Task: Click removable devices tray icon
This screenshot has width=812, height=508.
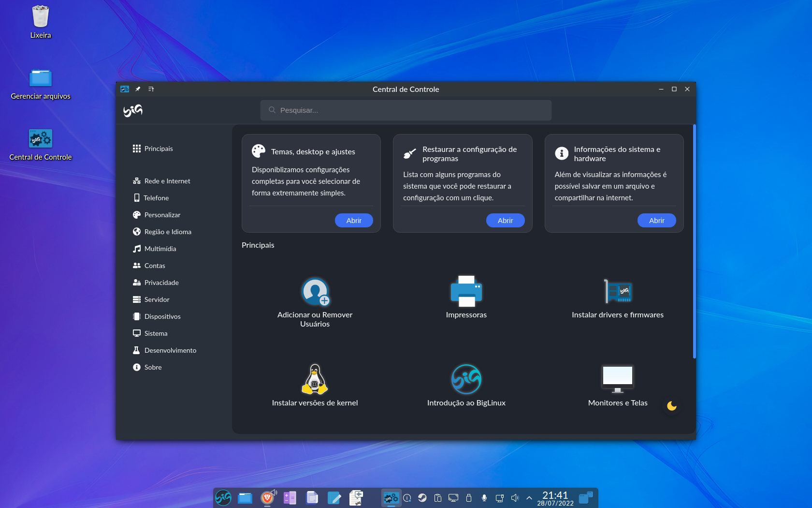Action: (x=469, y=498)
